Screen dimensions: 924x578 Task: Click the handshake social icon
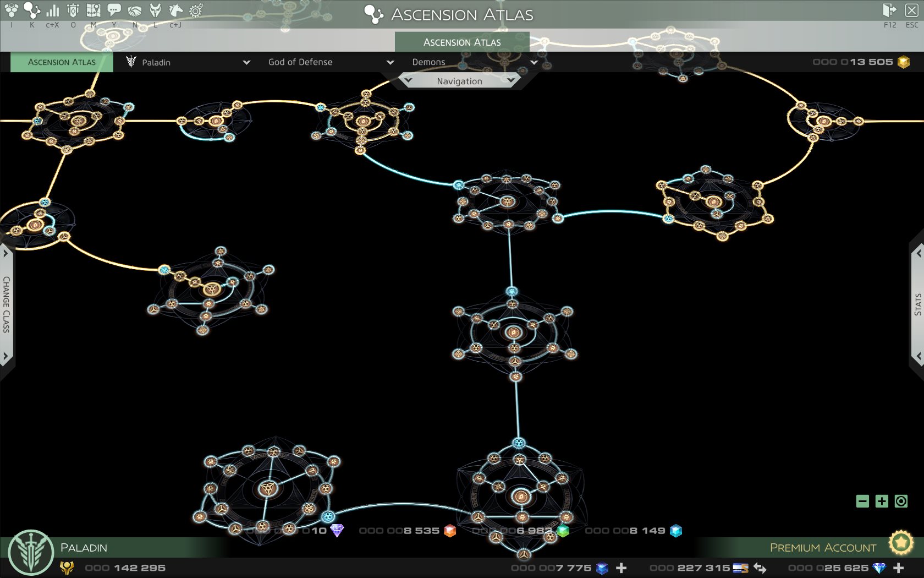[x=135, y=10]
